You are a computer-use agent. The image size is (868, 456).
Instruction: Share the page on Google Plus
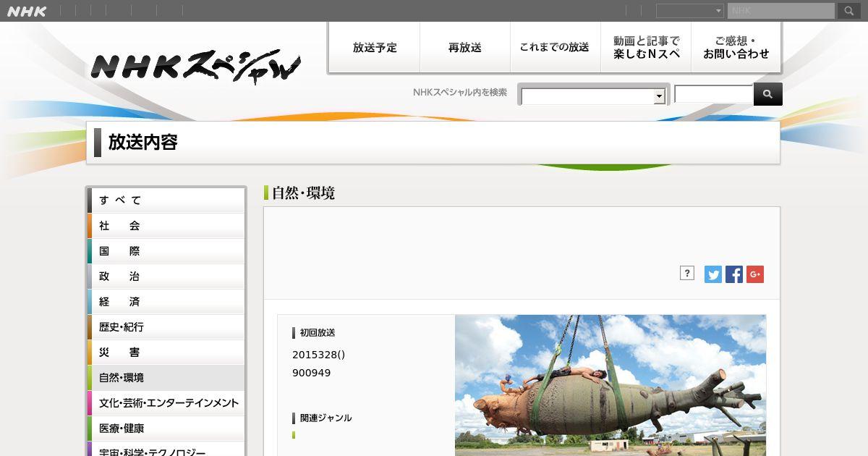pos(755,274)
